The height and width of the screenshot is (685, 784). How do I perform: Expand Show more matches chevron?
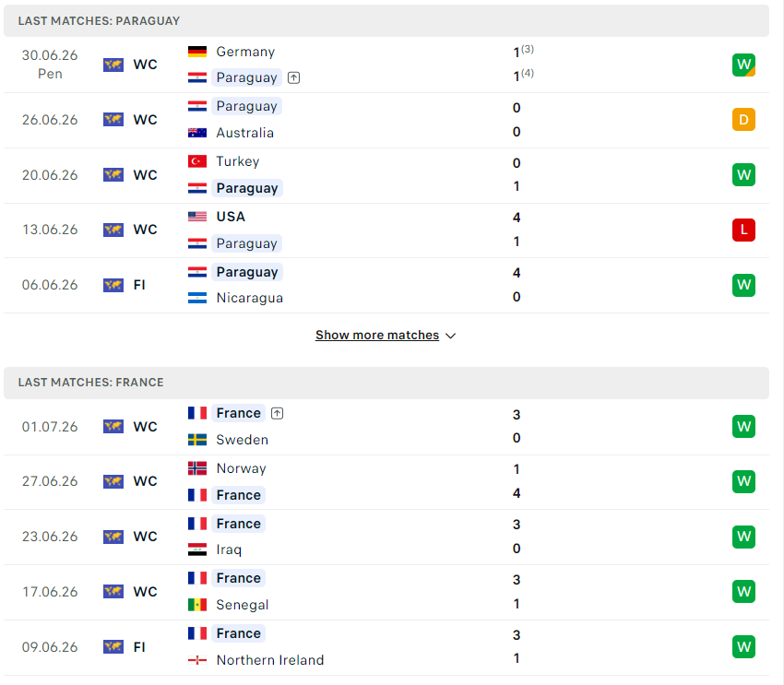tap(450, 336)
